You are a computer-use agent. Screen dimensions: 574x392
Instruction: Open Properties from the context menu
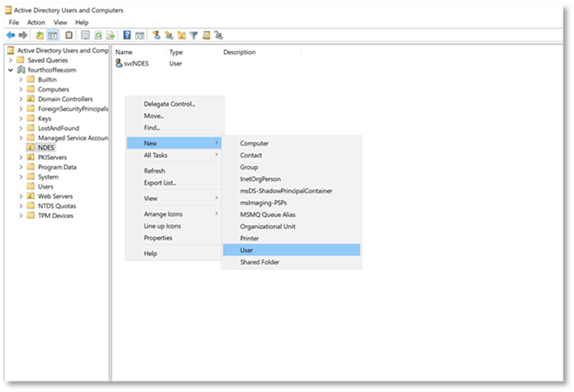(x=158, y=238)
